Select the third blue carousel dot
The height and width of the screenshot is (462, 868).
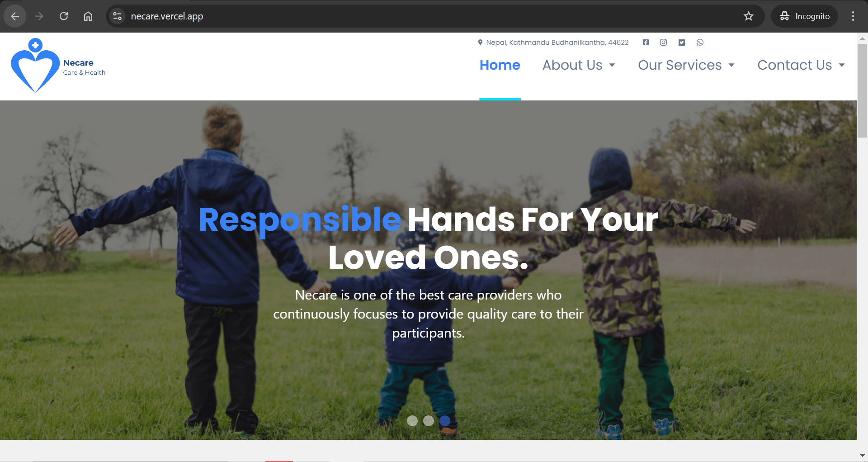tap(445, 421)
